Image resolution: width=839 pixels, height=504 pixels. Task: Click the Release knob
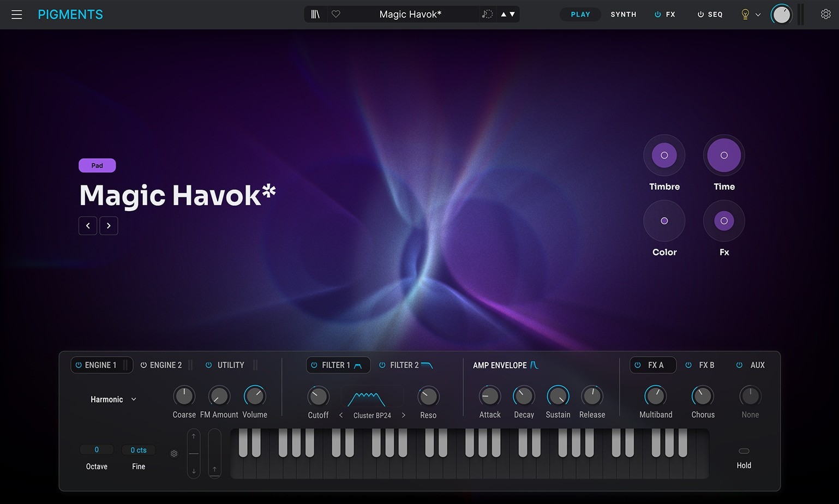coord(592,396)
